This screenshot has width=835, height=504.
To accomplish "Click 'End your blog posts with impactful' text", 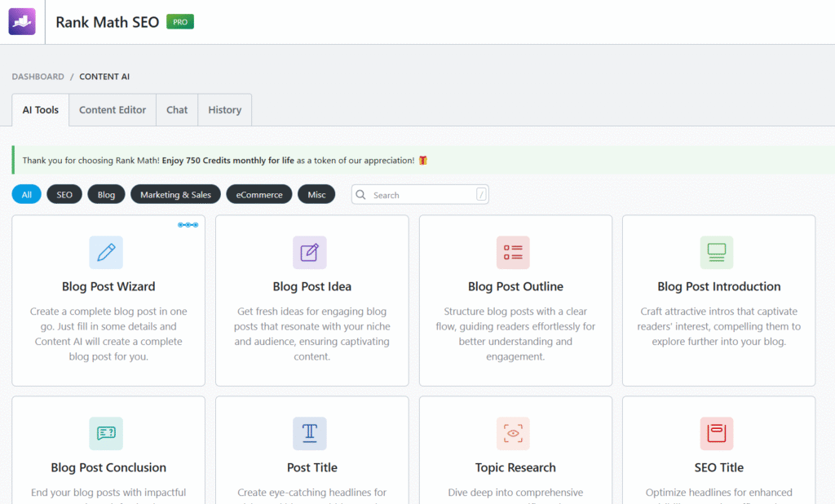I will coord(108,493).
